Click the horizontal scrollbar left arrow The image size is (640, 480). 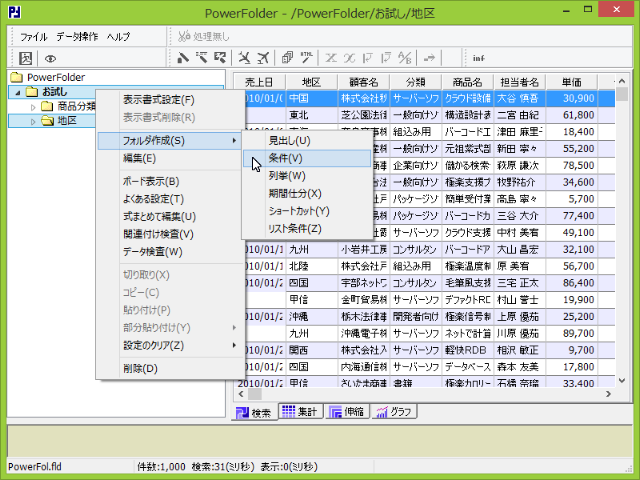[241, 394]
